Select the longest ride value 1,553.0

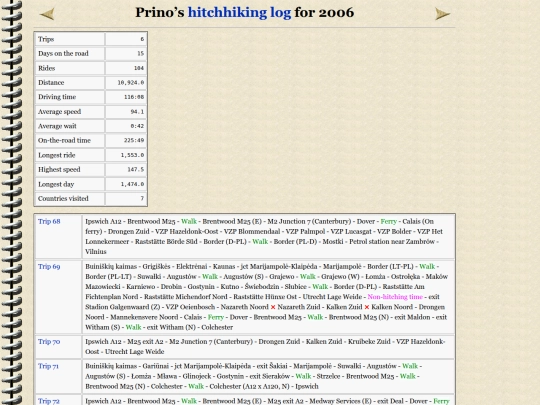coord(133,155)
